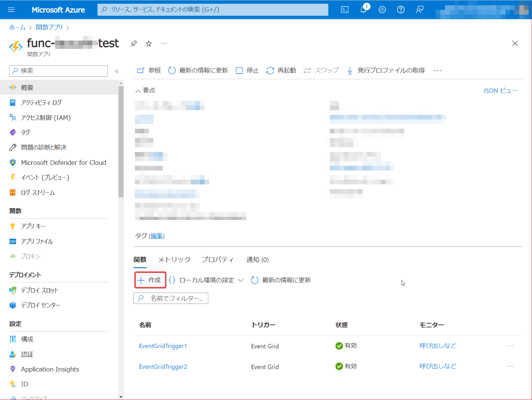Open the help question mark icon
Viewport: 532px width, 400px height.
(x=401, y=10)
